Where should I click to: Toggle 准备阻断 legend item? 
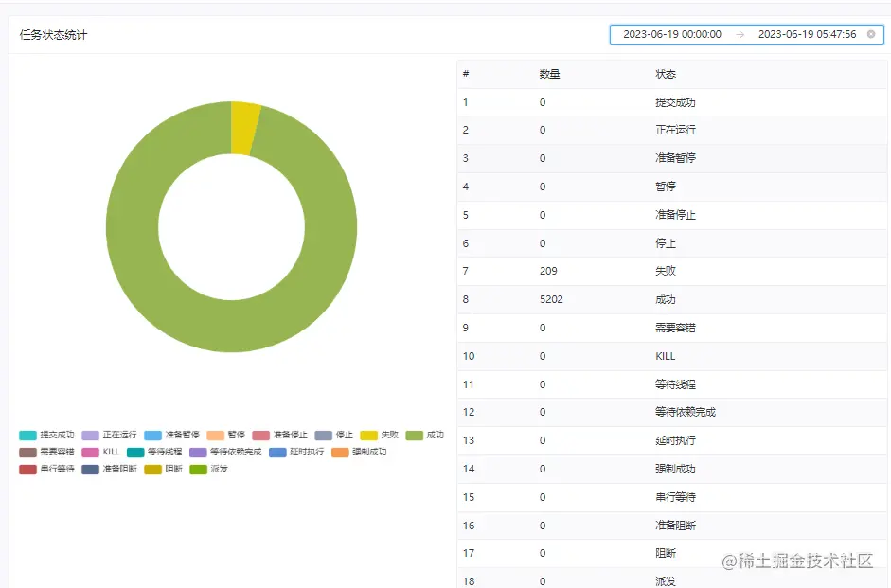click(x=109, y=470)
